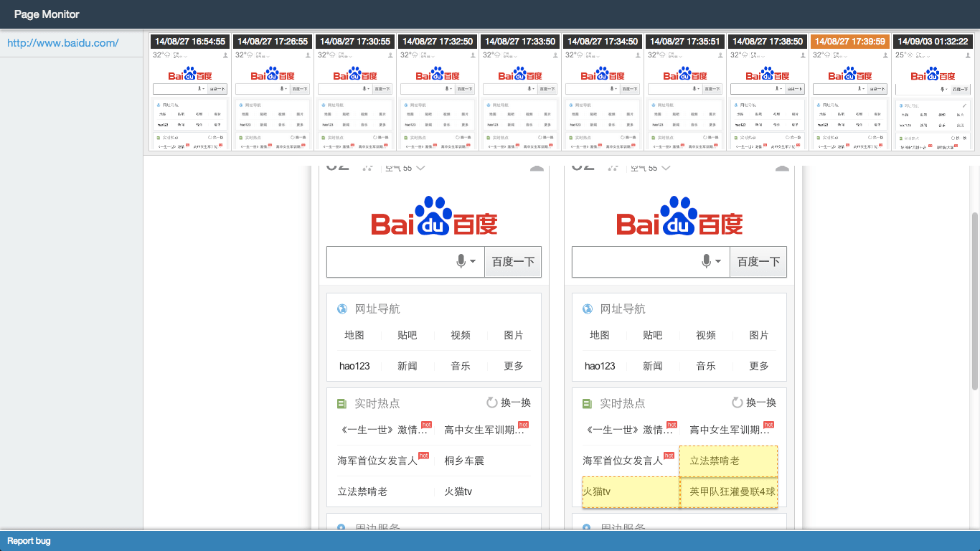Image resolution: width=980 pixels, height=551 pixels.
Task: Click 图片 link in left snapshot
Action: (x=514, y=335)
